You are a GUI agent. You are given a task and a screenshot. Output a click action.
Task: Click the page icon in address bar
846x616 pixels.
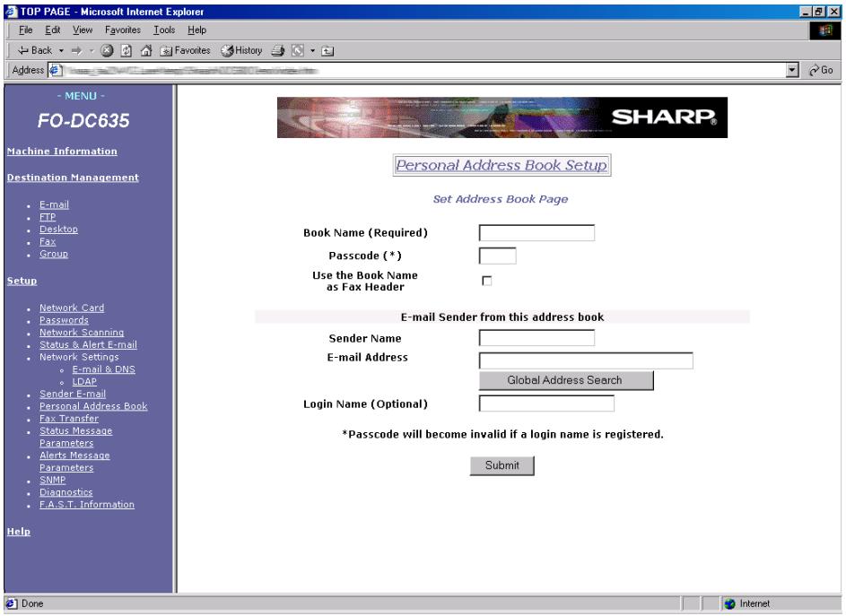pos(56,70)
